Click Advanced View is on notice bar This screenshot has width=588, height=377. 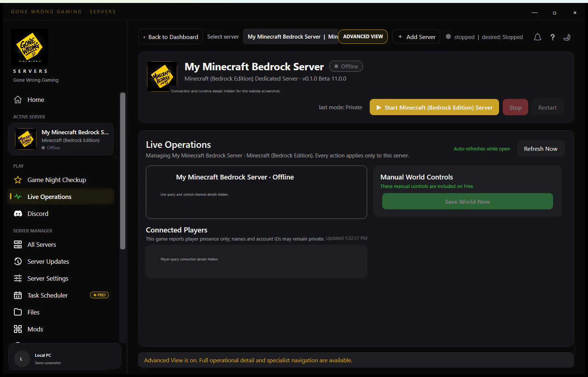pyautogui.click(x=356, y=360)
